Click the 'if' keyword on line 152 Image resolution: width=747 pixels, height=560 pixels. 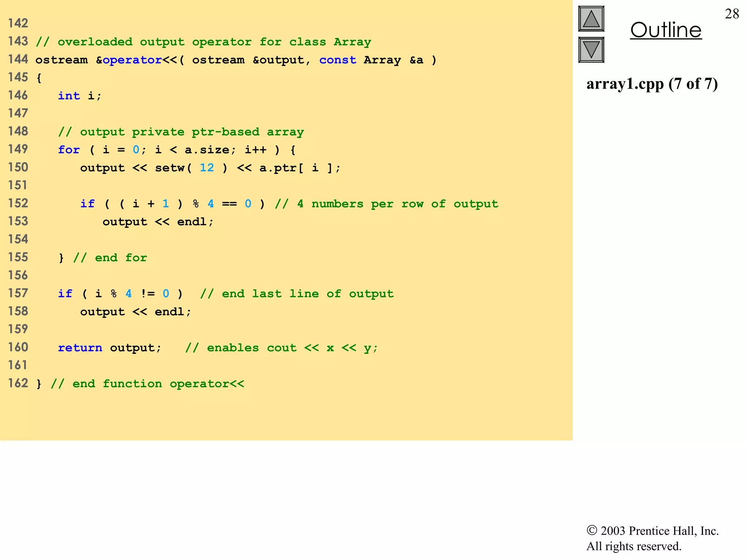88,203
